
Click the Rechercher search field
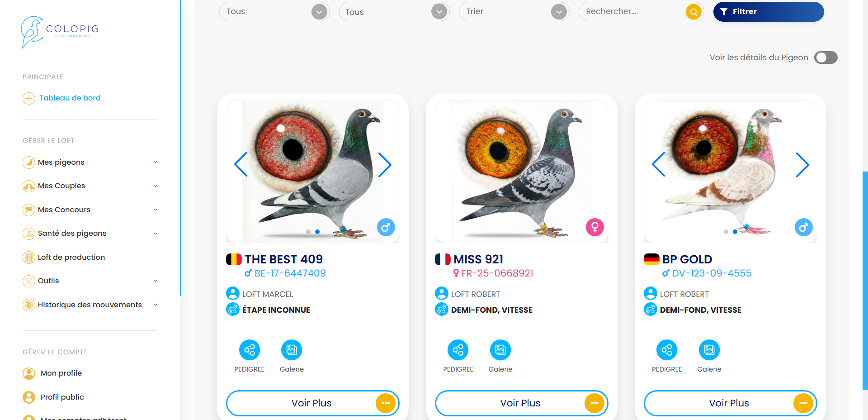click(633, 12)
